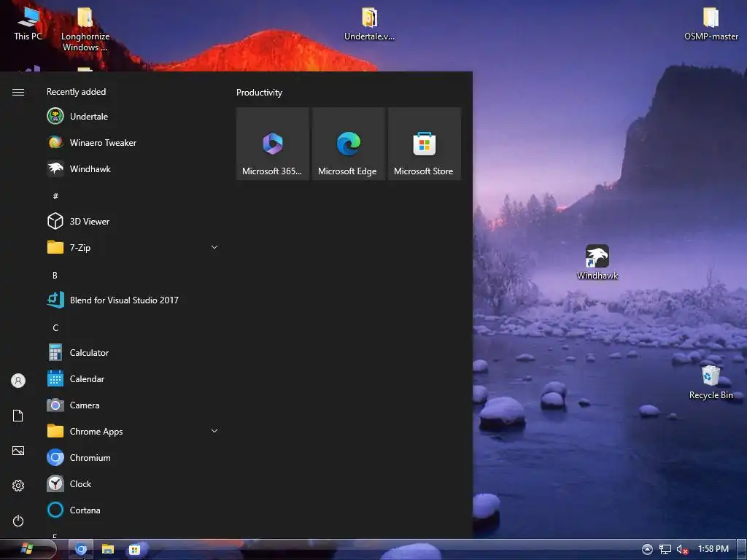Open the user account icon in Start sidebar
Screen dimensions: 747x560
18,381
